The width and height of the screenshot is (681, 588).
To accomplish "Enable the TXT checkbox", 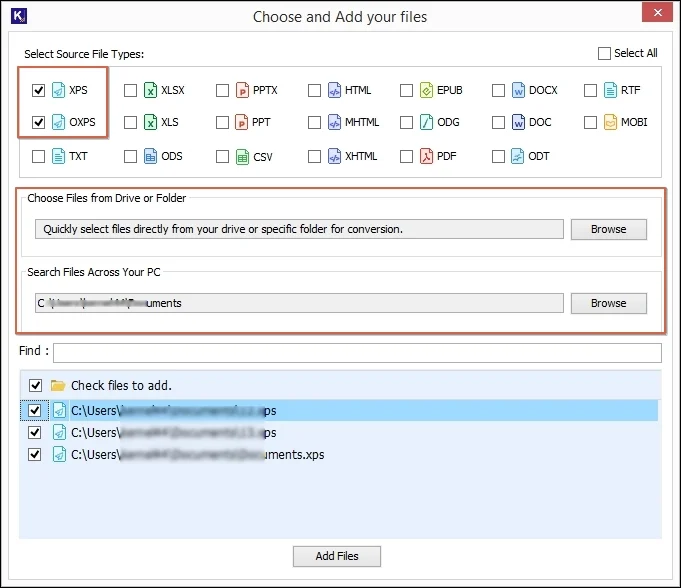I will tap(38, 156).
